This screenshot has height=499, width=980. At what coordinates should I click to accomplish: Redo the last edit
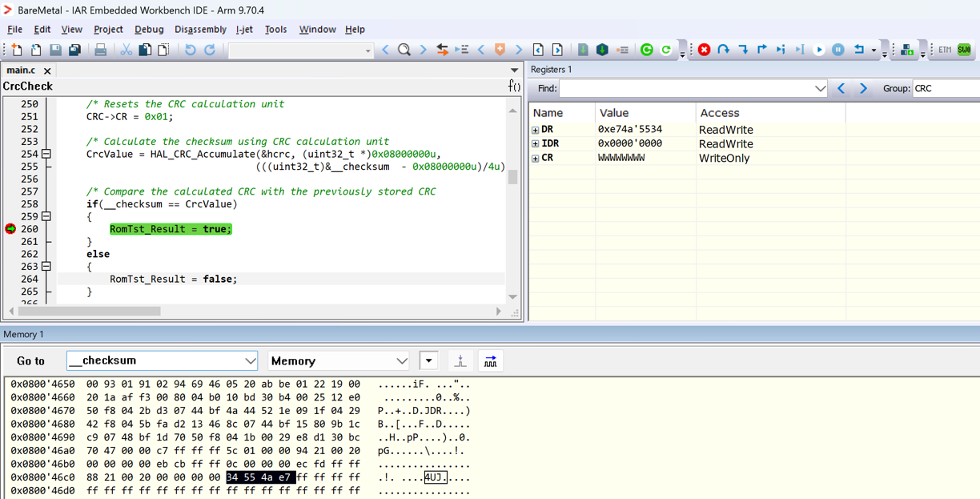pyautogui.click(x=210, y=50)
